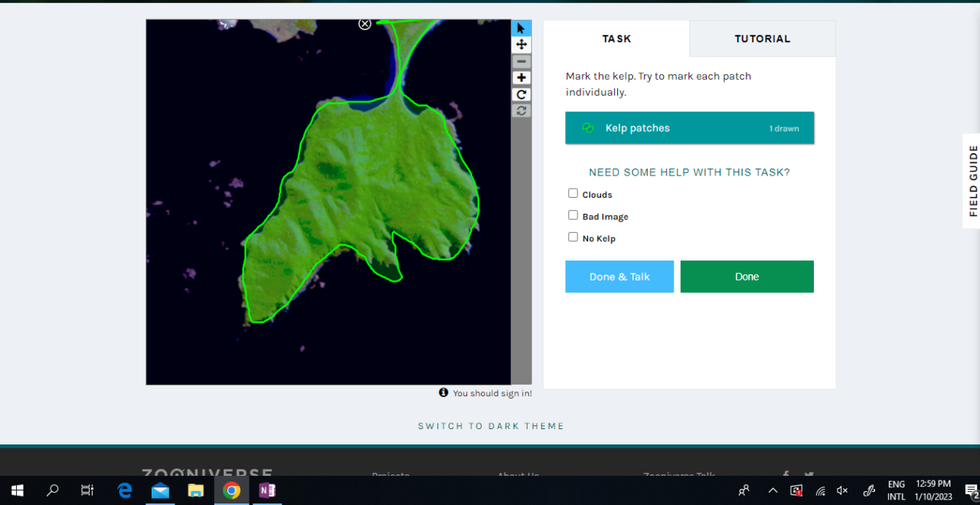Zoom out with the minus button

[x=521, y=61]
